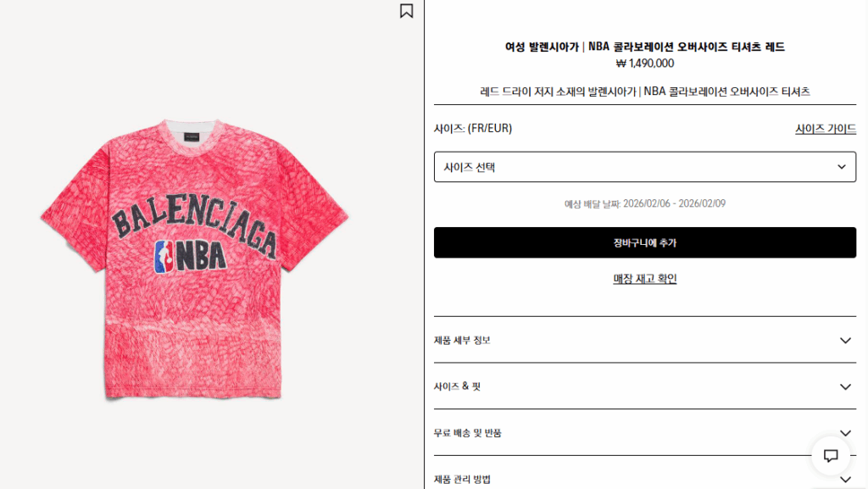
Task: Click the chevron in the size selector
Action: point(842,167)
